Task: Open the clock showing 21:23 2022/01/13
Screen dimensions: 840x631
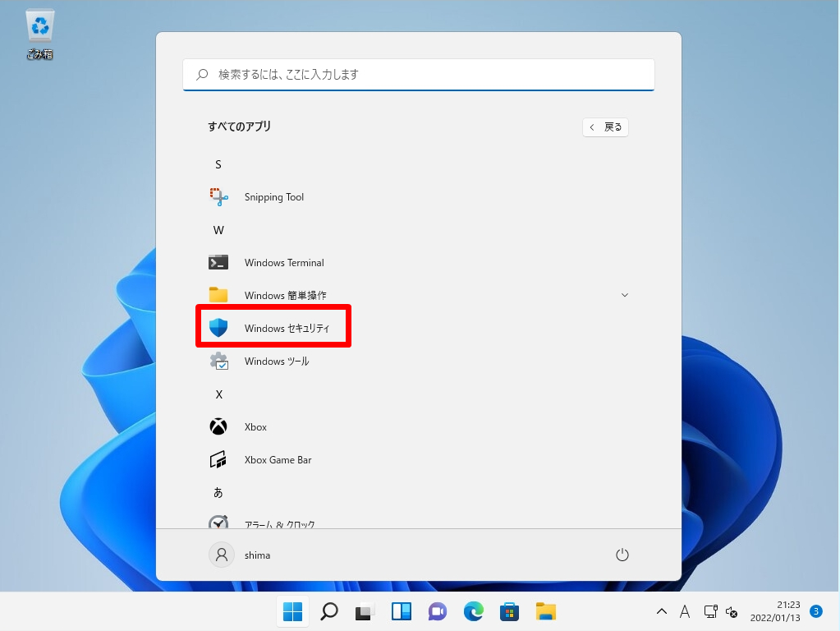Action: (775, 611)
